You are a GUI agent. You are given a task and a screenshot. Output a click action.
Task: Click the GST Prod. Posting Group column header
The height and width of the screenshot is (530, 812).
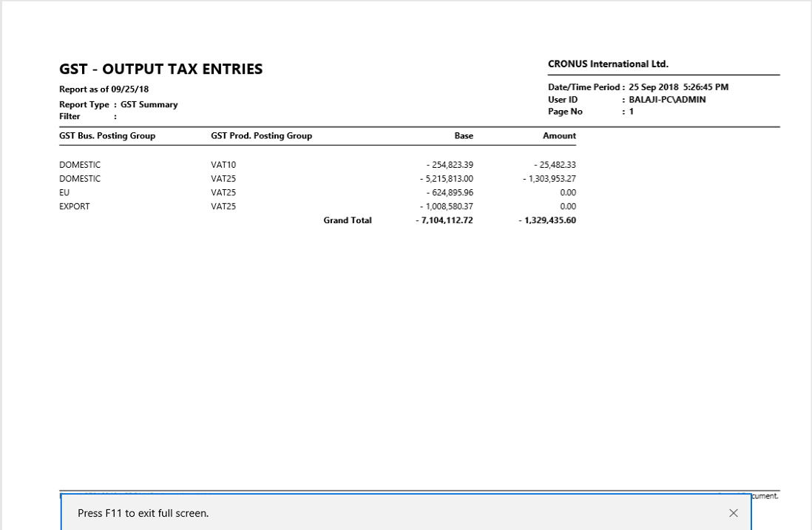click(262, 135)
